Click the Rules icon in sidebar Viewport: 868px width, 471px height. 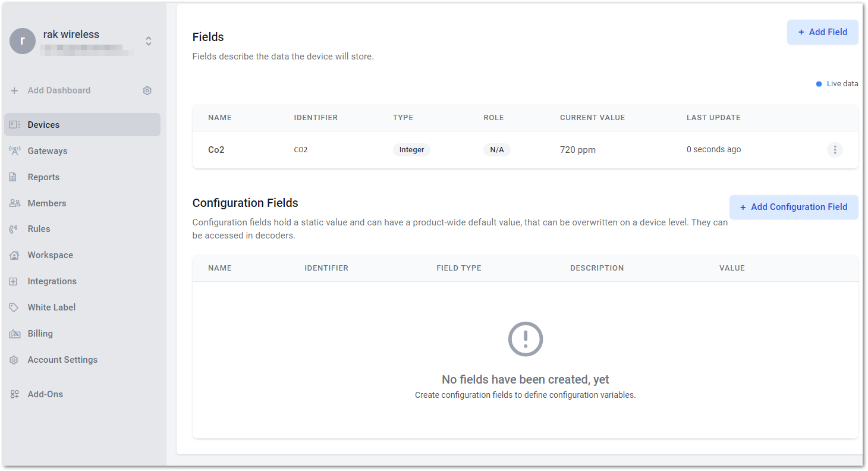coord(14,229)
